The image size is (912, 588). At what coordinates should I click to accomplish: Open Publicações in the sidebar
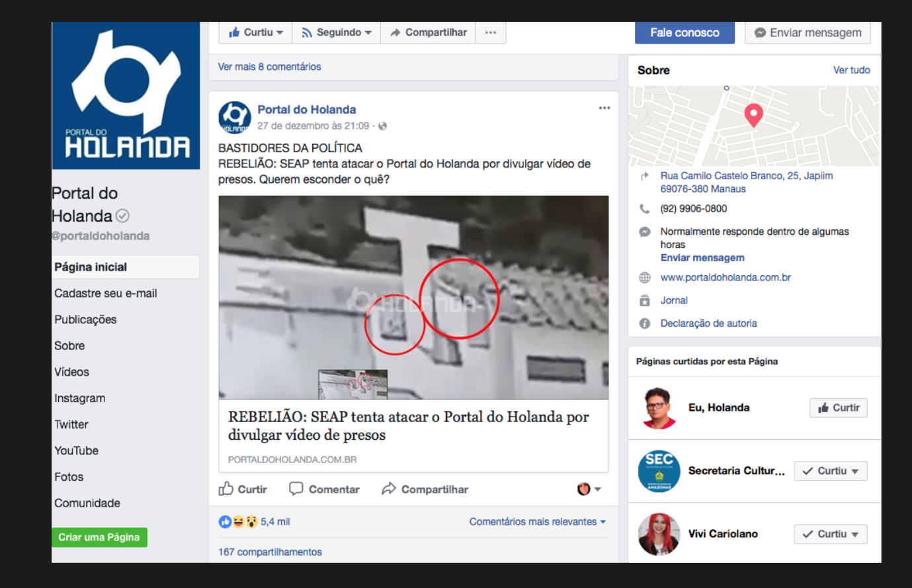click(85, 319)
